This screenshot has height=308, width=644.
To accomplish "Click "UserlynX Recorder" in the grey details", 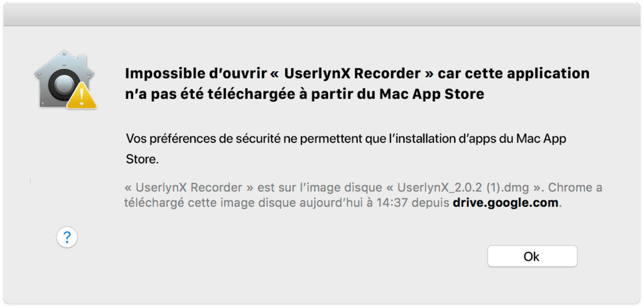I will point(189,187).
